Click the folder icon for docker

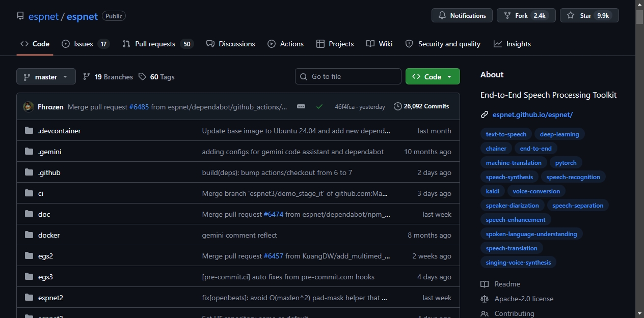click(29, 235)
